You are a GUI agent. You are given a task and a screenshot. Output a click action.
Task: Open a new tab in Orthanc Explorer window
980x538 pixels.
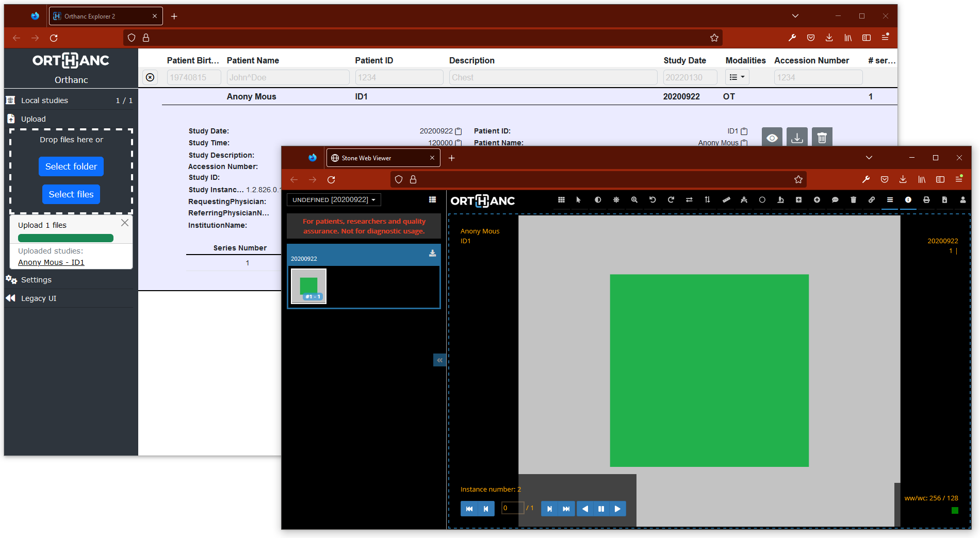pyautogui.click(x=174, y=16)
